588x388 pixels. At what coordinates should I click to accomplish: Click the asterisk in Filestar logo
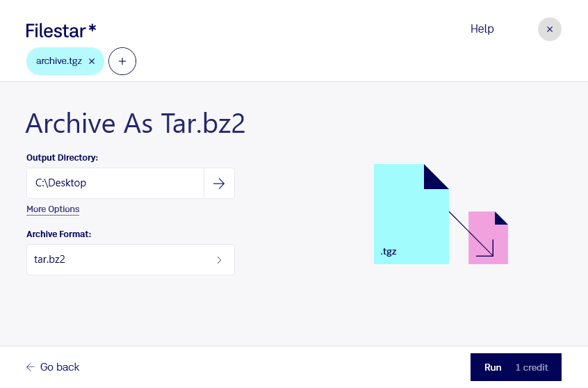pos(92,29)
